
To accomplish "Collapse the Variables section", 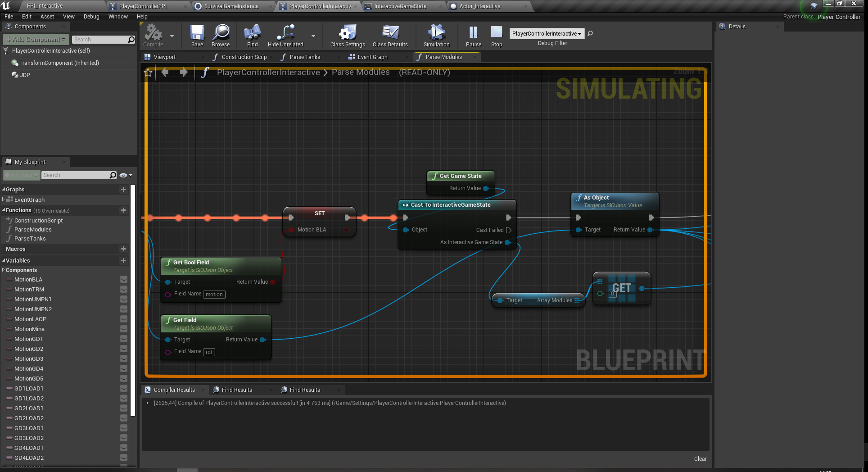I will coord(4,261).
